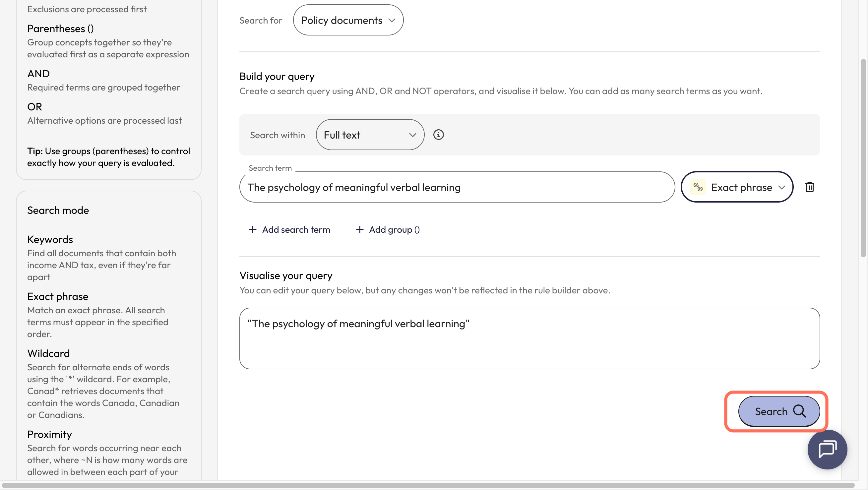Click the vertical page scrollbar
The height and width of the screenshot is (490, 868).
pos(863,158)
